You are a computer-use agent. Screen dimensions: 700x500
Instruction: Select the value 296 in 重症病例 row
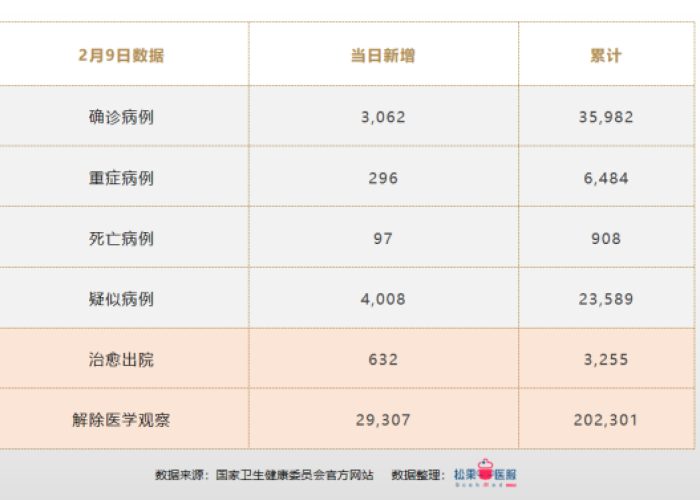[383, 178]
